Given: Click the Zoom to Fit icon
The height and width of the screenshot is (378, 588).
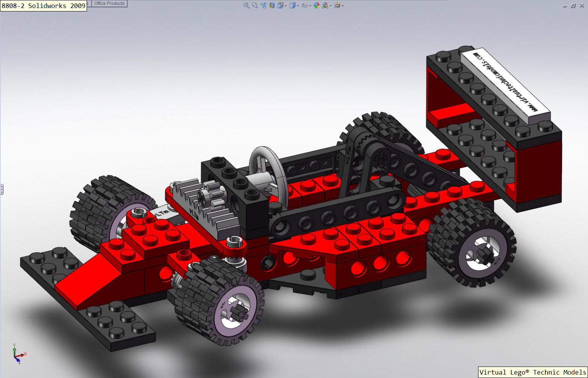Looking at the screenshot, I should 246,5.
